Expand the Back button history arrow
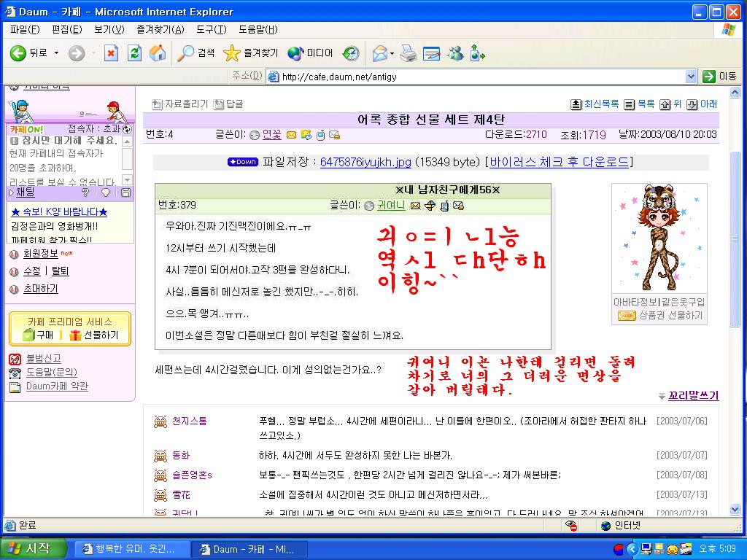Image resolution: width=747 pixels, height=560 pixels. click(x=55, y=53)
